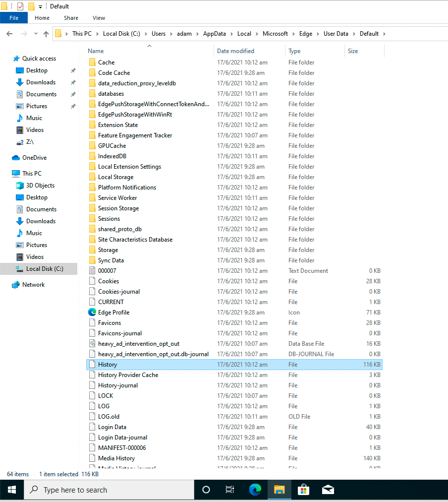Image resolution: width=448 pixels, height=502 pixels.
Task: Click the Music note icon under This PC
Action: coord(20,233)
